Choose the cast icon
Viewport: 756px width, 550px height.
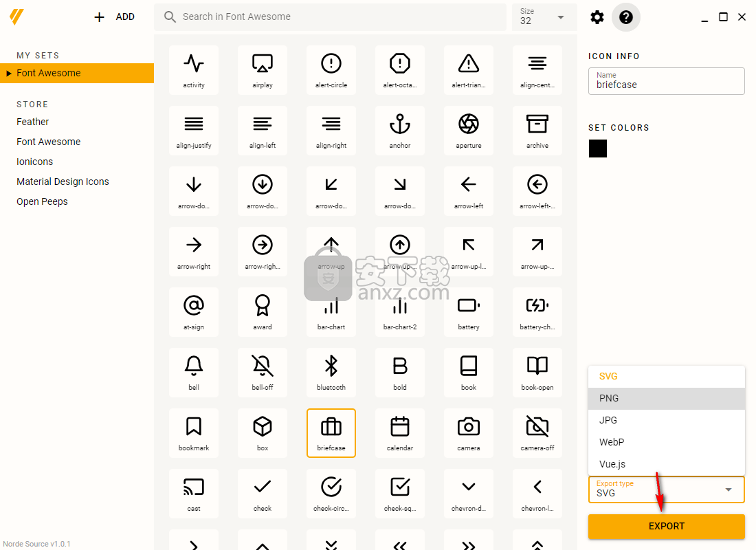(x=194, y=494)
